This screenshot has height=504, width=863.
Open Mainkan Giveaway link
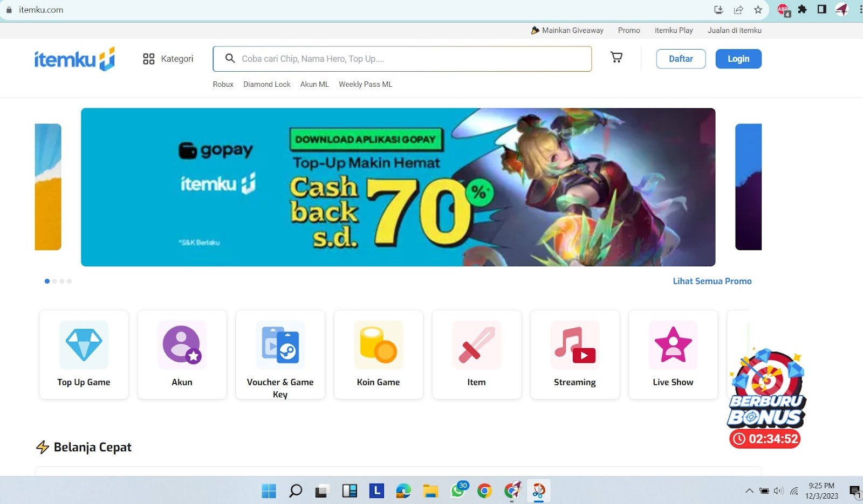[567, 30]
